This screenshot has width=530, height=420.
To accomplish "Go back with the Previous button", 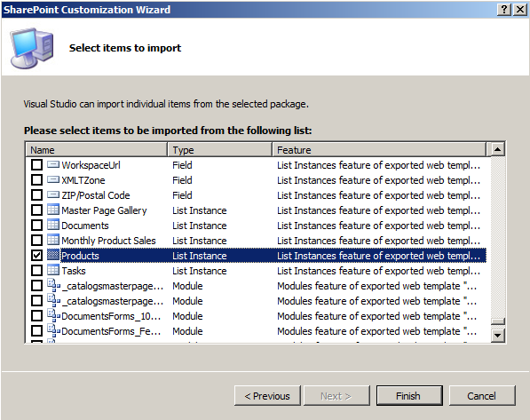I will tap(267, 395).
